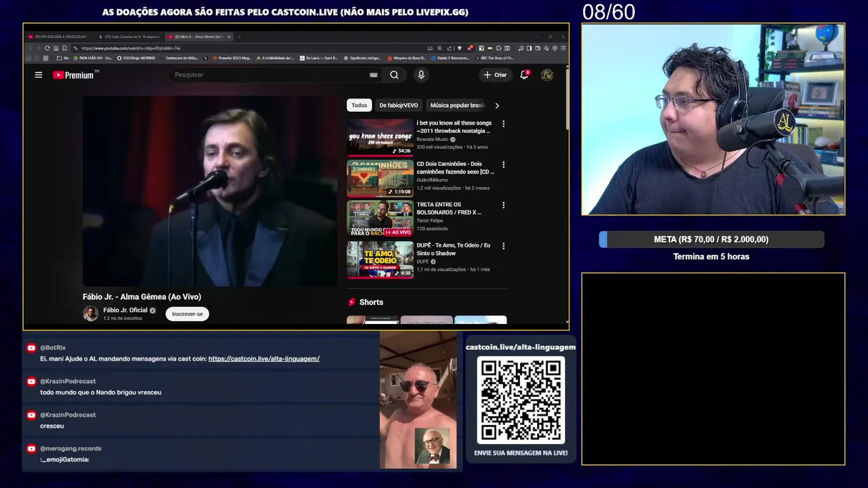Open the music note playlist icon
This screenshot has height=488, width=868.
[521, 48]
